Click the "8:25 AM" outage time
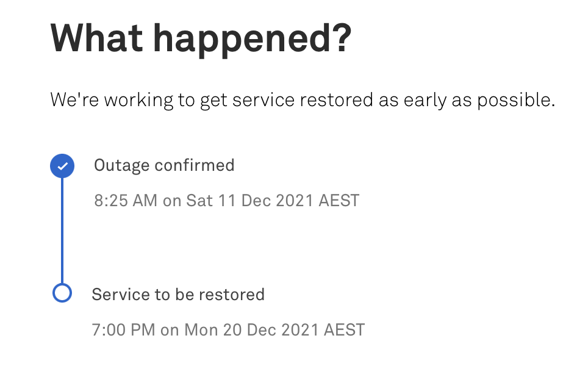The width and height of the screenshot is (588, 377). pos(126,200)
